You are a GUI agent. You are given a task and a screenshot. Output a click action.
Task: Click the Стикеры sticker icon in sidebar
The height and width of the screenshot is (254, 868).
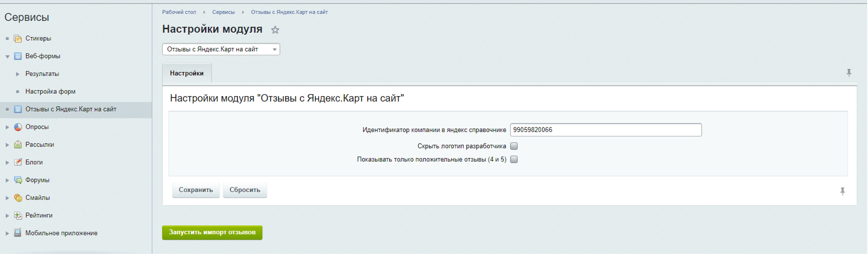[x=18, y=38]
